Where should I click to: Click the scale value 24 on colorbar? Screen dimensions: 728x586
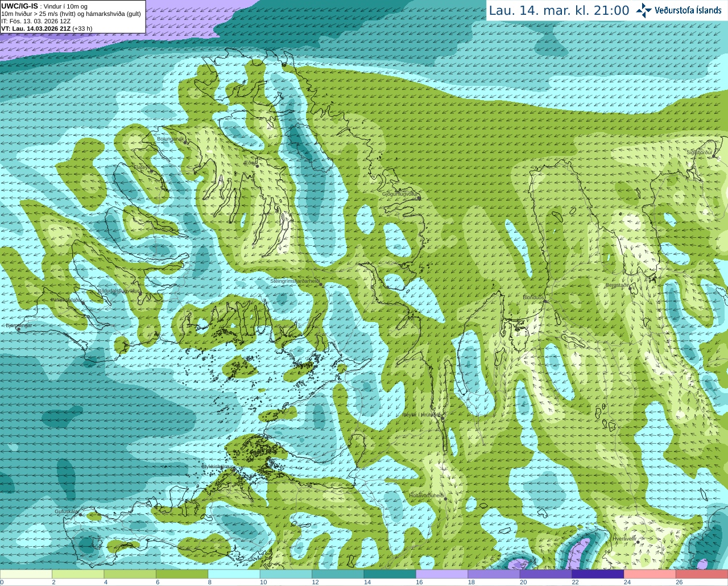point(627,582)
